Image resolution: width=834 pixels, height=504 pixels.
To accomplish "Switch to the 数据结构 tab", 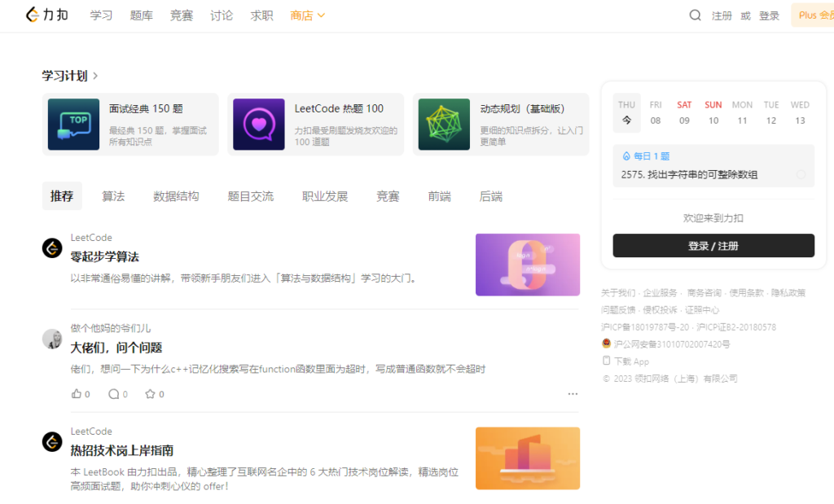I will tap(176, 196).
